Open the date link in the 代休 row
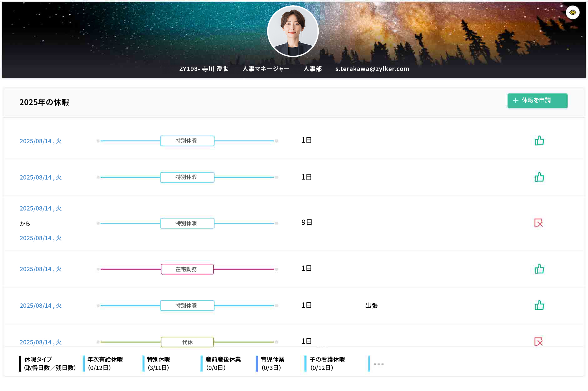588x391 pixels. coord(41,342)
